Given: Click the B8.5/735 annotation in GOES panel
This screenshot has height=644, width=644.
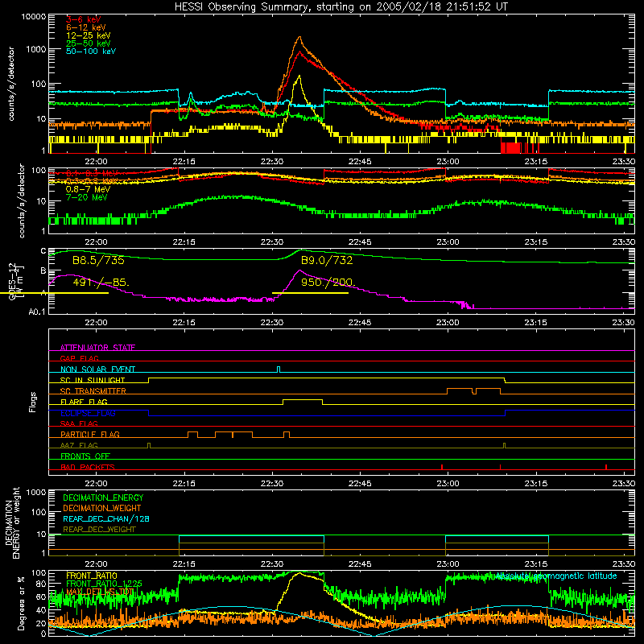Looking at the screenshot, I should point(98,260).
